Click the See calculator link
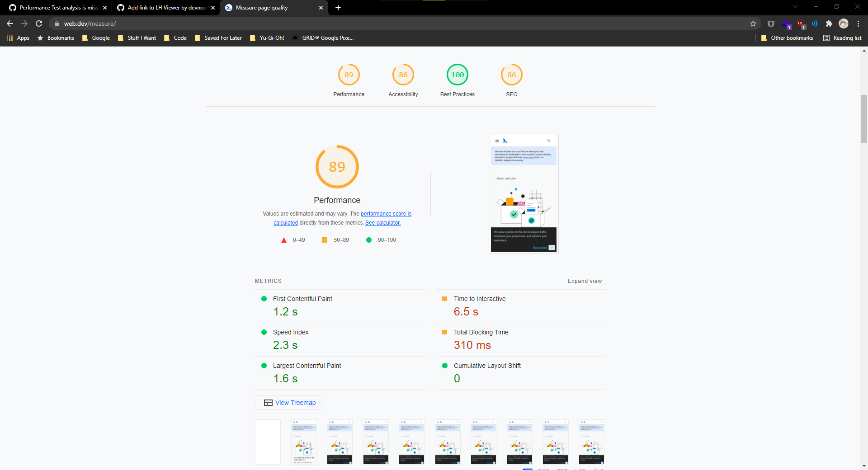 [x=382, y=222]
